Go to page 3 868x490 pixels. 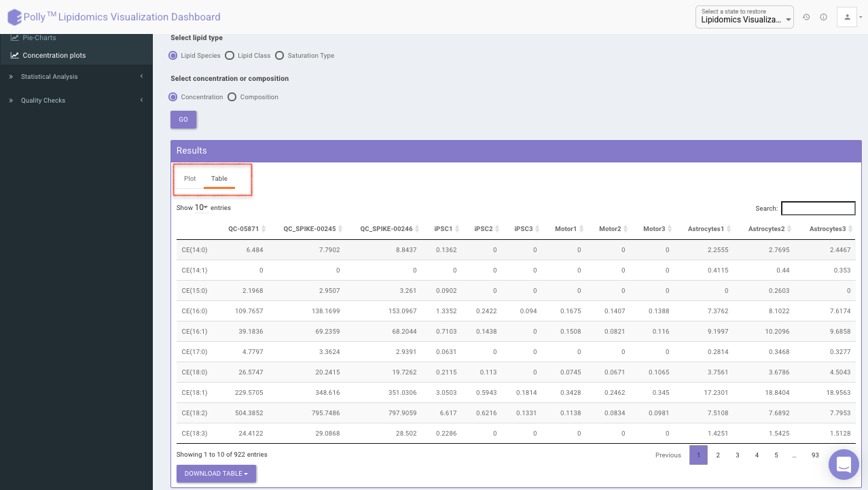738,455
